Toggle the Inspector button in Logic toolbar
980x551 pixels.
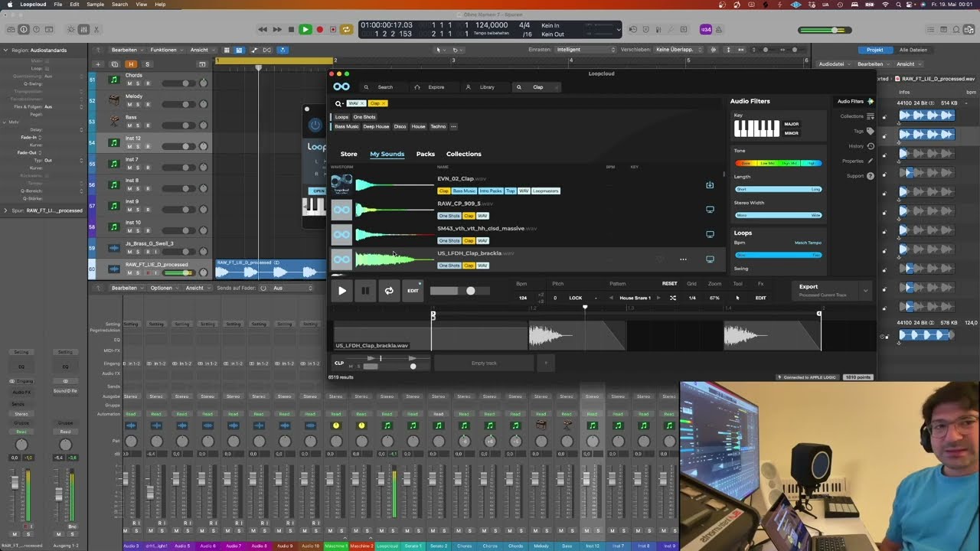[23, 30]
